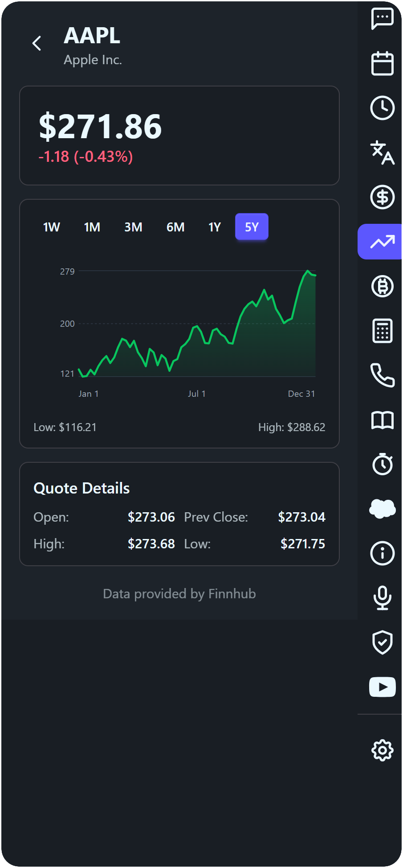Switch chart range to 1W
Image resolution: width=403 pixels, height=868 pixels.
[52, 227]
